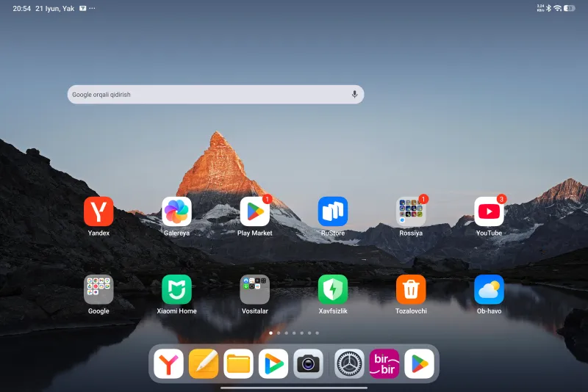Open Google Play Store in the dock

coord(419,363)
